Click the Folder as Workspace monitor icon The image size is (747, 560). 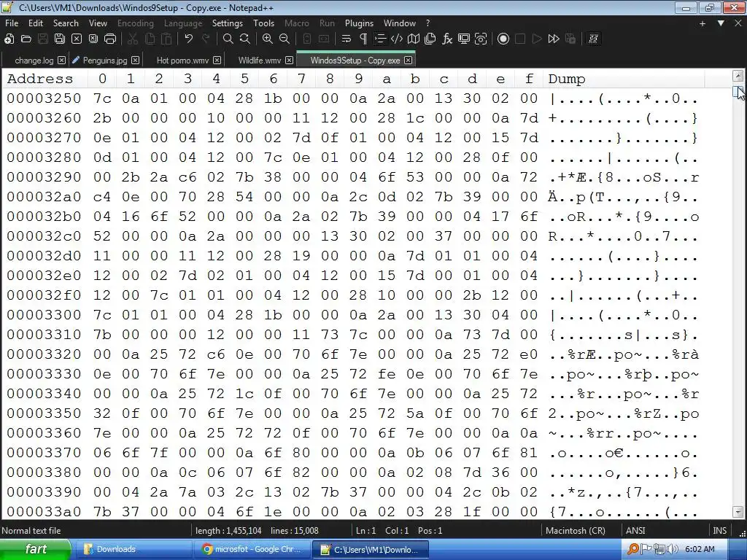(463, 39)
